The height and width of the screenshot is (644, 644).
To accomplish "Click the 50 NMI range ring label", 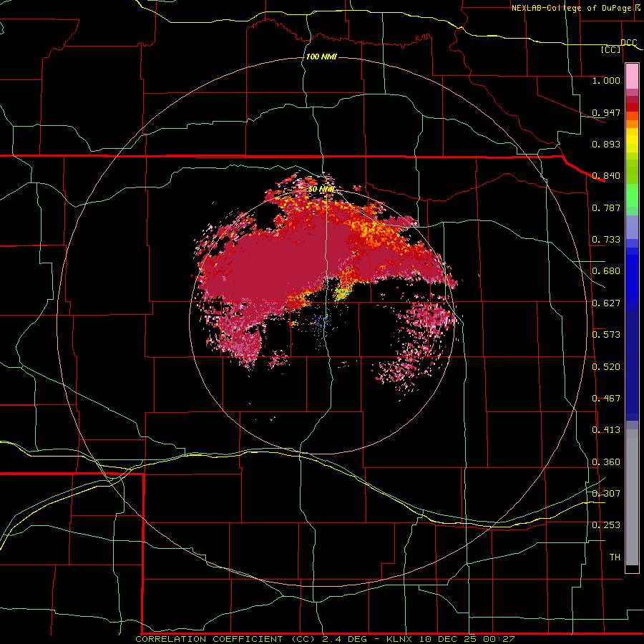I will point(322,190).
